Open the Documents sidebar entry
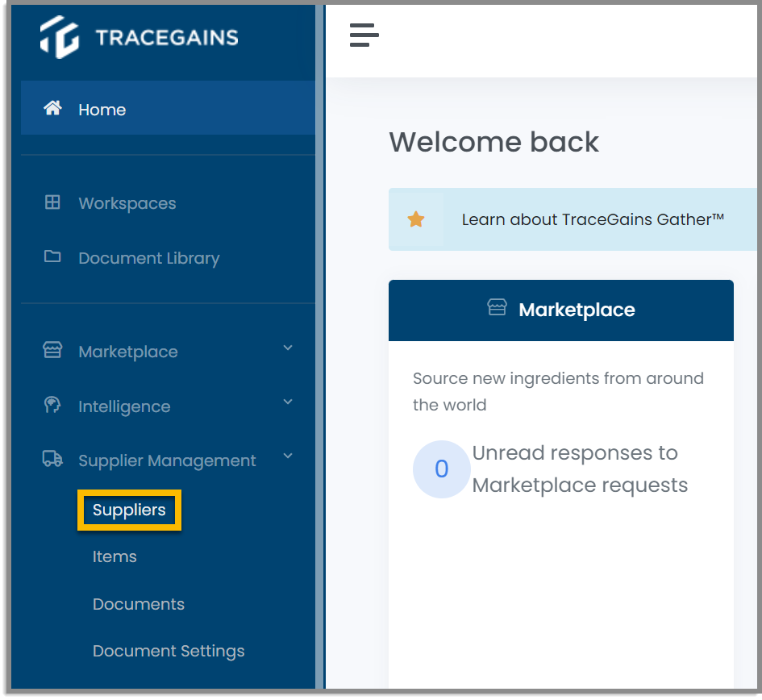Viewport: 762px width, 700px height. [x=138, y=604]
